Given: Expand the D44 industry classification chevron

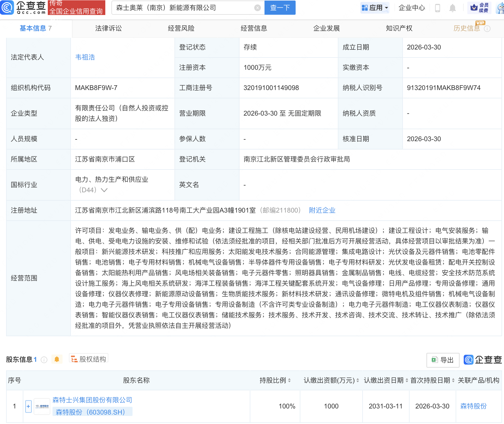Looking at the screenshot, I should point(104,190).
